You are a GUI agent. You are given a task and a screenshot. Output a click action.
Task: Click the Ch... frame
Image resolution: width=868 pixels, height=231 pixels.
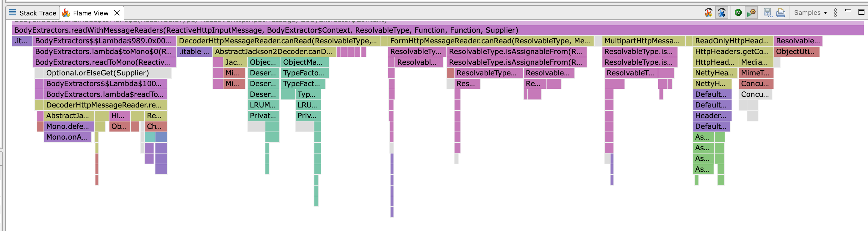tap(156, 126)
